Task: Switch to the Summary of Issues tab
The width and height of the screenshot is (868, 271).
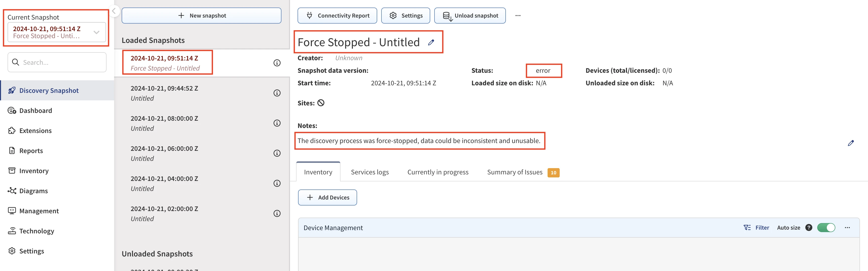Action: 514,172
